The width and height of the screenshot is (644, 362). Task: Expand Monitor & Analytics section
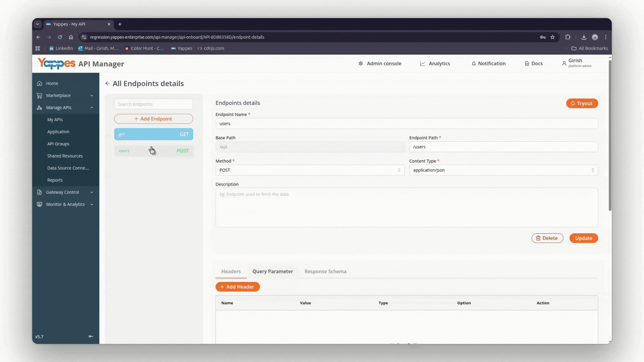pos(66,204)
